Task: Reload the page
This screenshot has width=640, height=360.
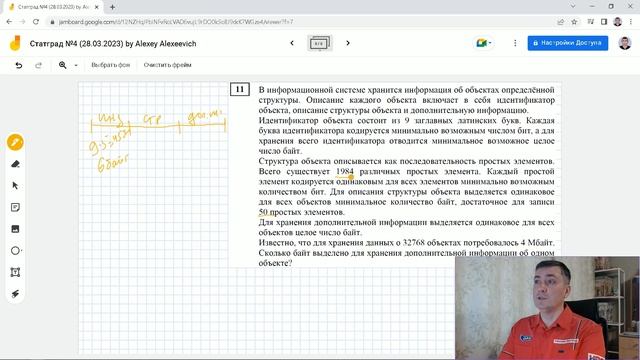Action: [x=36, y=22]
